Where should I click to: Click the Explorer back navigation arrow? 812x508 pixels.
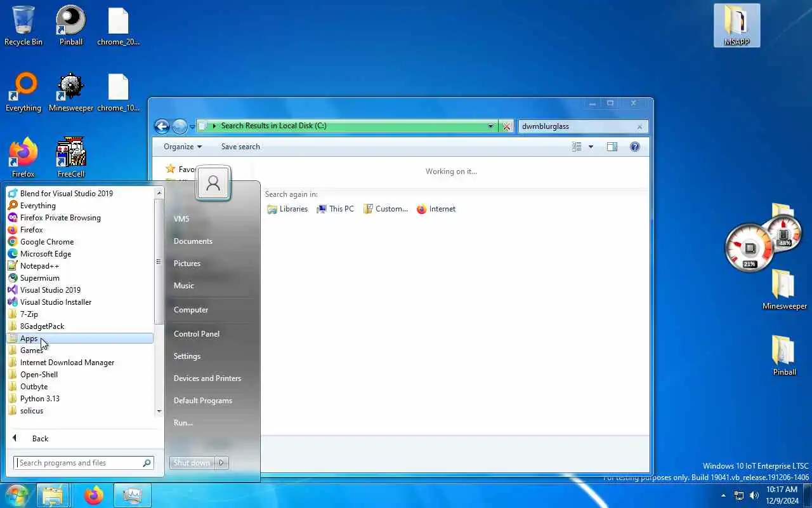point(162,126)
